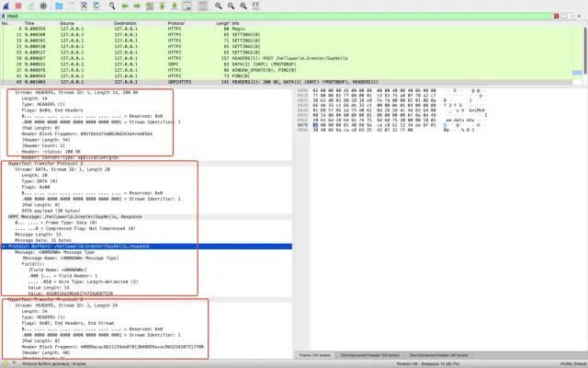The width and height of the screenshot is (588, 368).
Task: Start capture with the shark fin icon
Action: point(6,6)
